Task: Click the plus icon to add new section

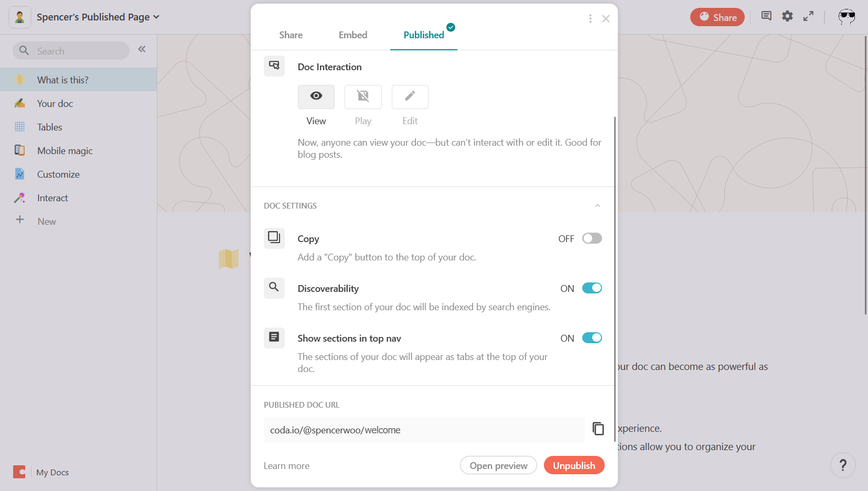Action: pyautogui.click(x=20, y=220)
